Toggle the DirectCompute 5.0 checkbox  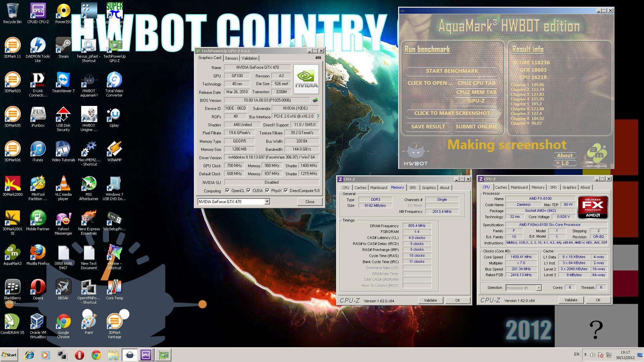pos(286,190)
